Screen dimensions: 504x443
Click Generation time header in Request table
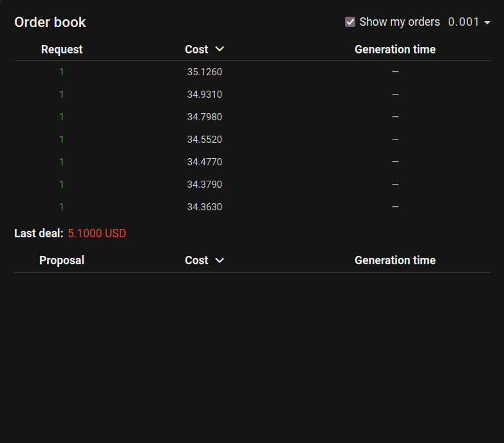(x=395, y=50)
